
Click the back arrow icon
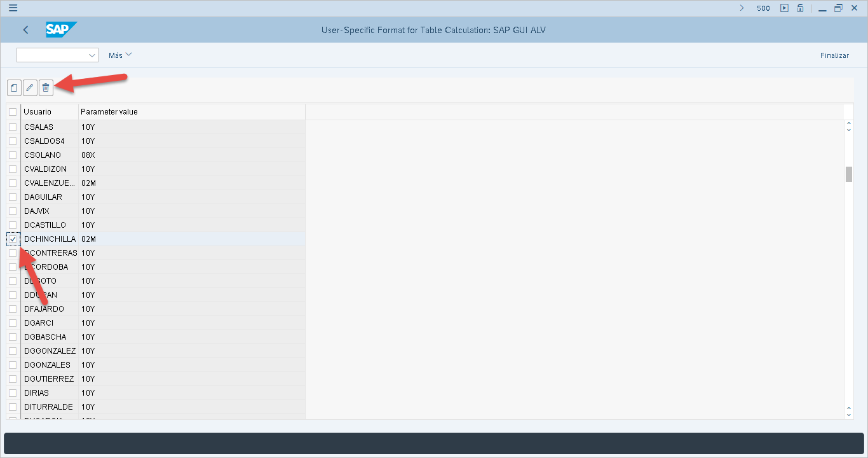[x=25, y=29]
